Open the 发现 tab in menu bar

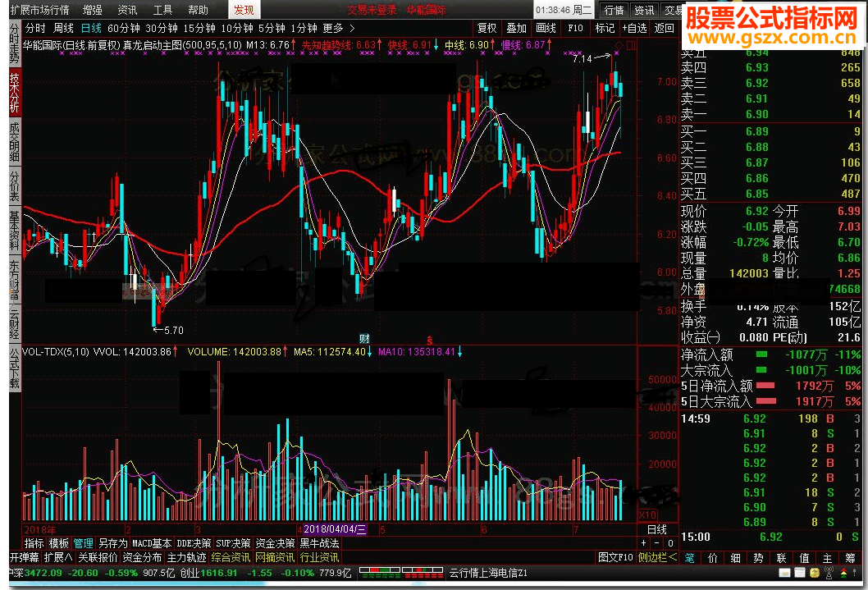(x=243, y=10)
